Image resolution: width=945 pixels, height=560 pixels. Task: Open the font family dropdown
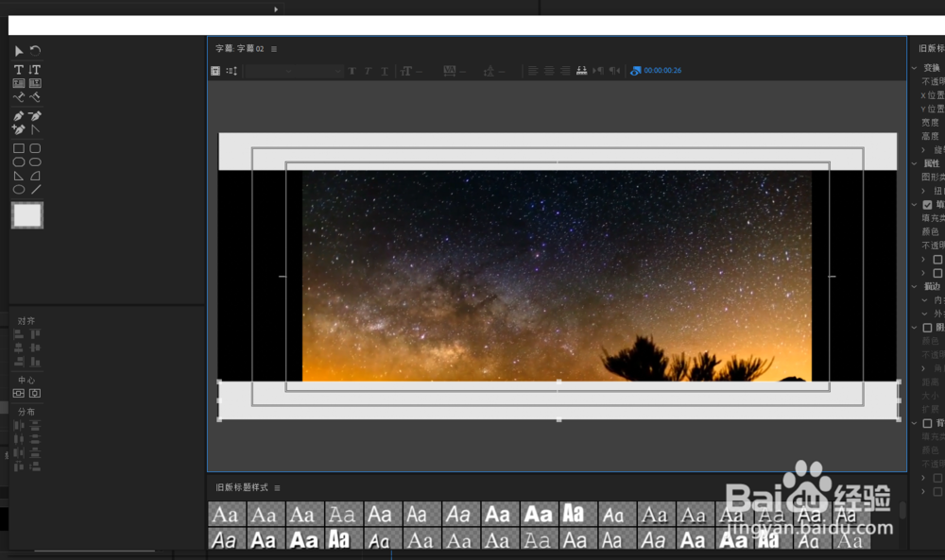pyautogui.click(x=270, y=71)
